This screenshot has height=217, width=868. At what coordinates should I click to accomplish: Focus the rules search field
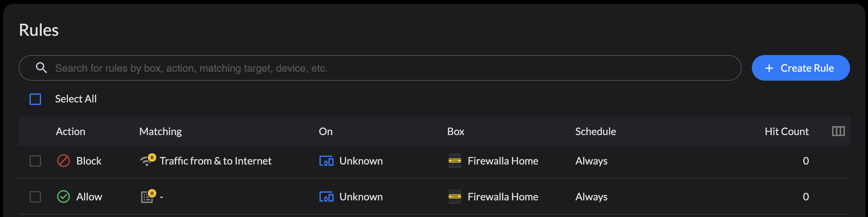click(371, 68)
